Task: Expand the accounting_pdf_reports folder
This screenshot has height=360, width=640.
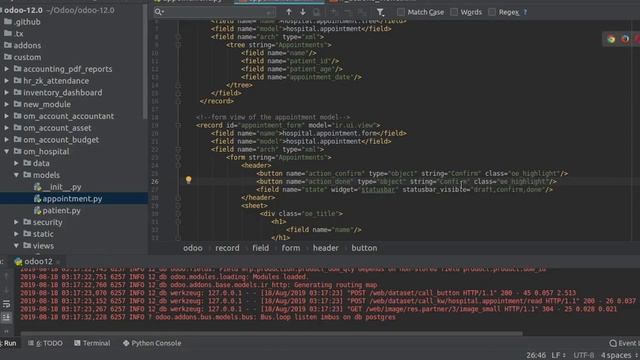Action: click(7, 69)
